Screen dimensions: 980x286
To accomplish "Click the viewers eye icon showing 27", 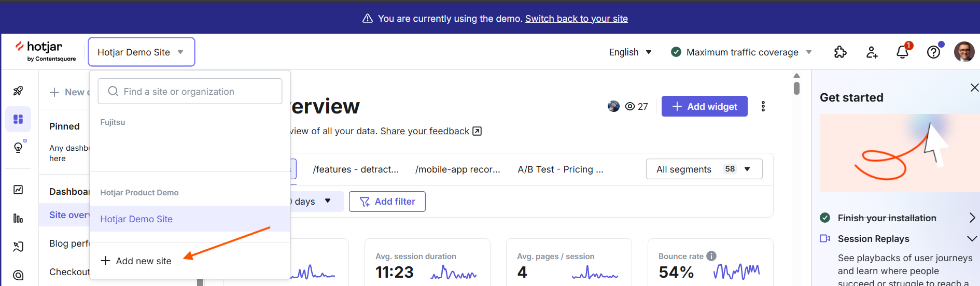I will [x=630, y=106].
